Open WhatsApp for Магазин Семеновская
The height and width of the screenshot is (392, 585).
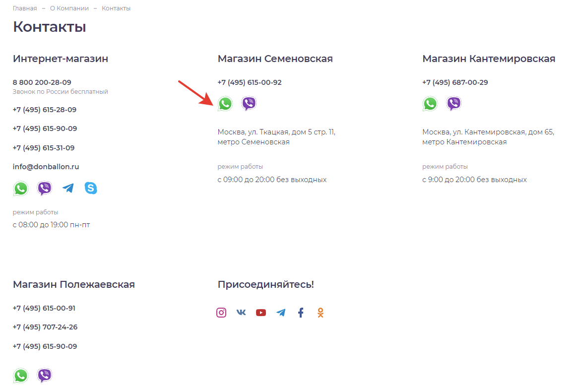[x=225, y=104]
